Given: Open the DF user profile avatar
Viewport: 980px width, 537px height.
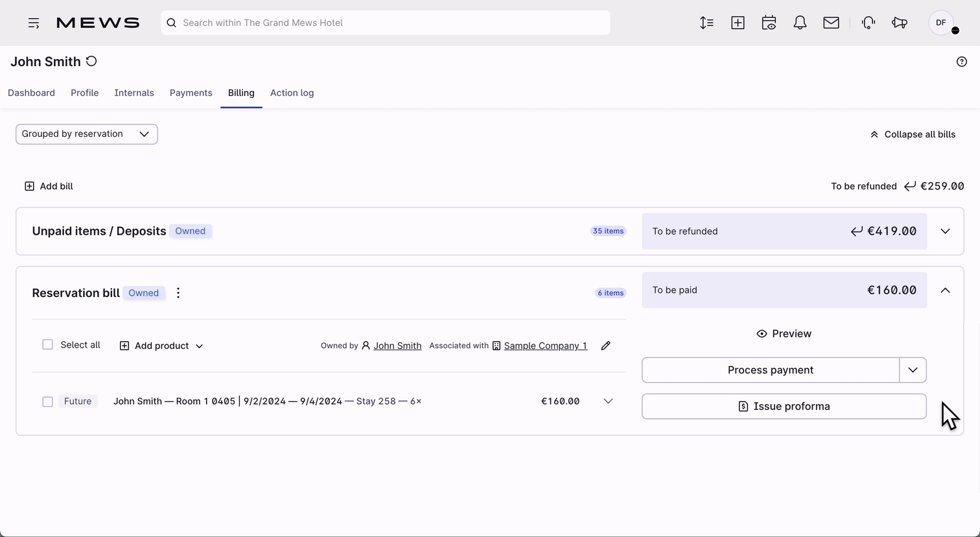Looking at the screenshot, I should coord(941,23).
